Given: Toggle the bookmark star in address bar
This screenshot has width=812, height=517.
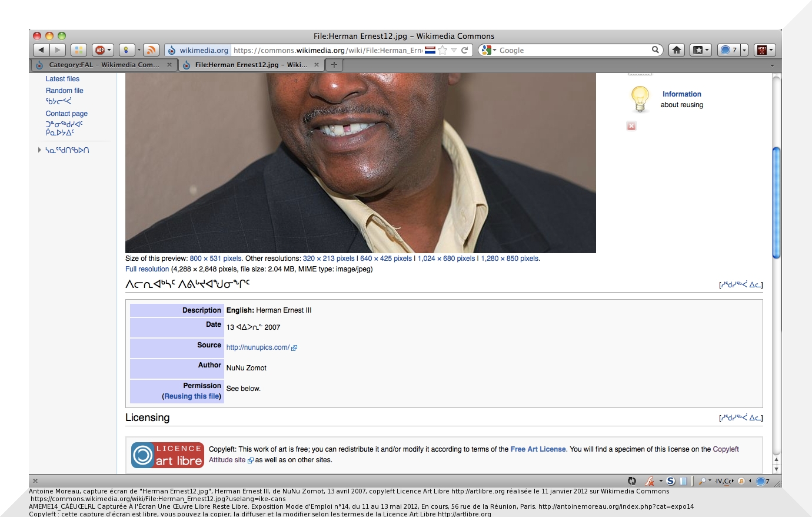Looking at the screenshot, I should click(x=442, y=50).
